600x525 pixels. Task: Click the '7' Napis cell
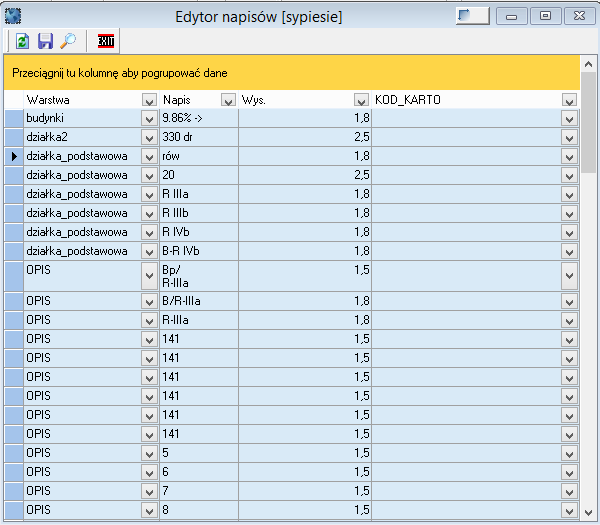(x=199, y=491)
